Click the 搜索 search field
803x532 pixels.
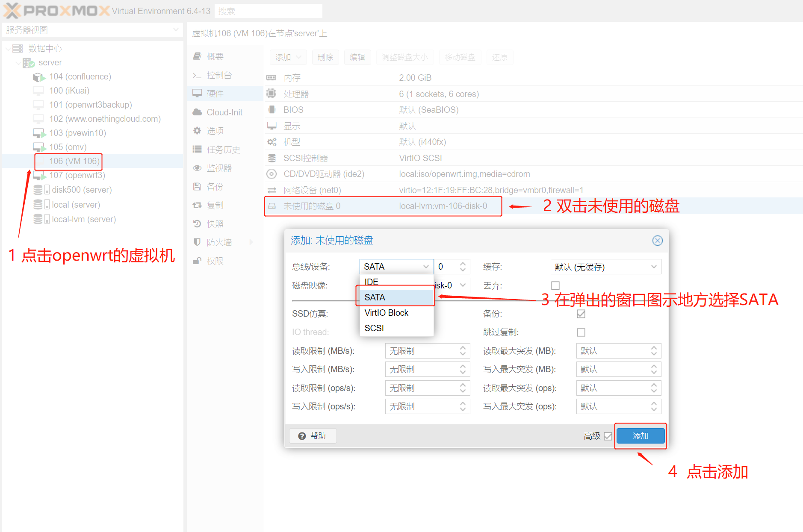click(x=269, y=11)
